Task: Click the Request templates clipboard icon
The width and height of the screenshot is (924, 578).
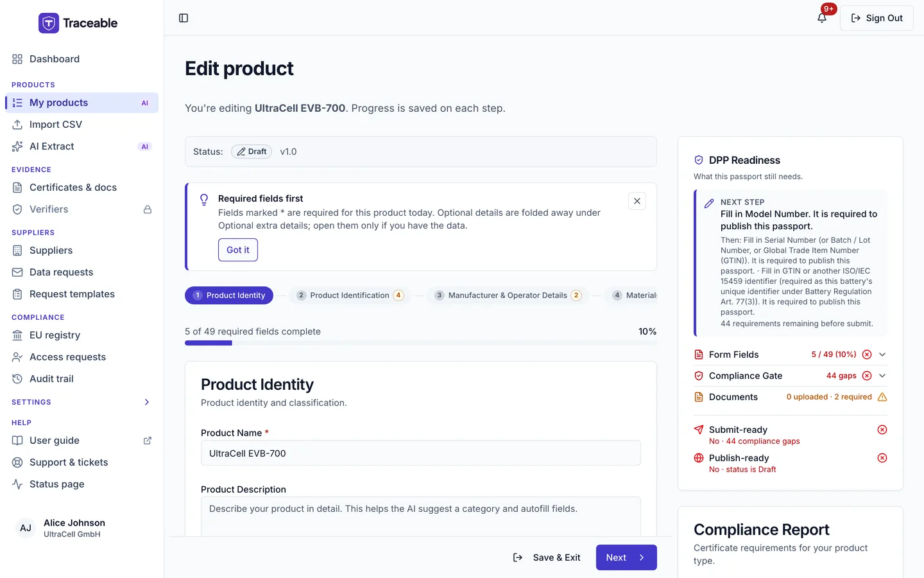Action: [17, 294]
